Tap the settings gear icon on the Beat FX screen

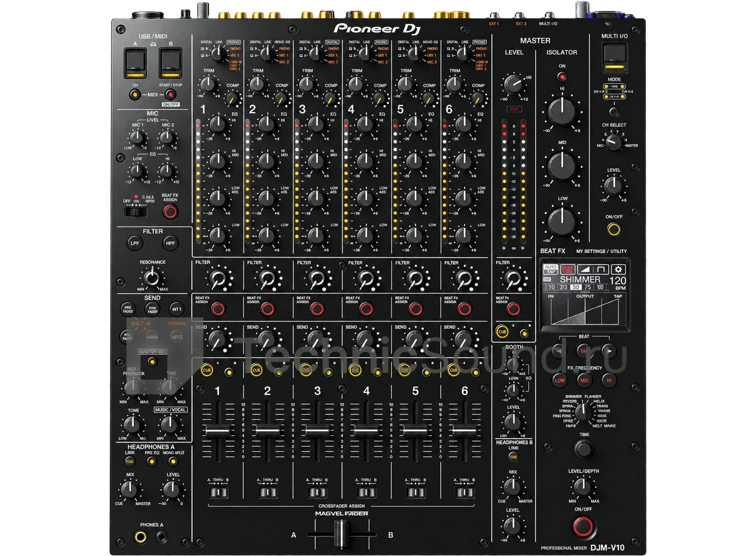[x=618, y=269]
